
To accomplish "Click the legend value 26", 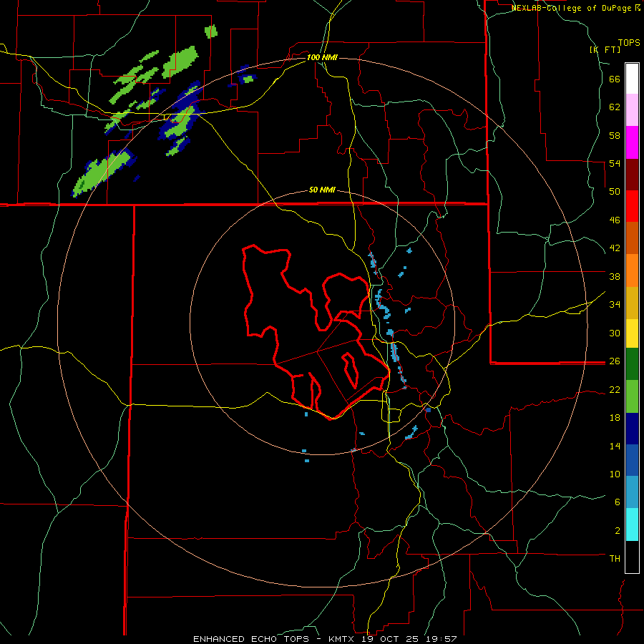I will point(615,361).
